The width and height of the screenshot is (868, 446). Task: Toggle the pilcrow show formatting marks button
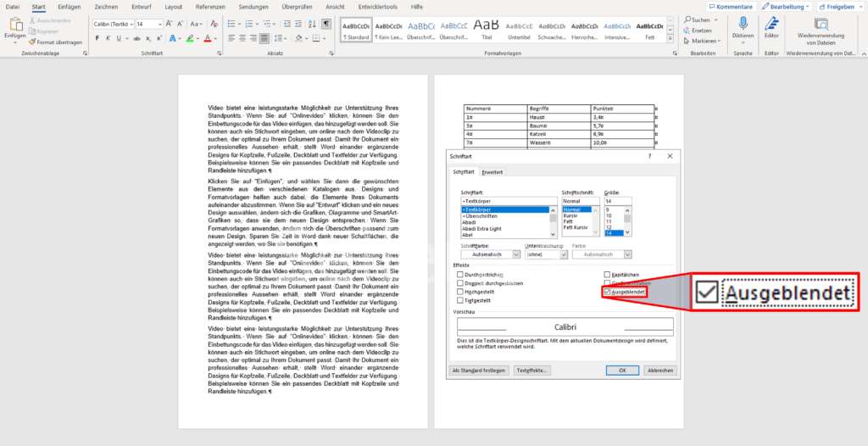[x=326, y=24]
